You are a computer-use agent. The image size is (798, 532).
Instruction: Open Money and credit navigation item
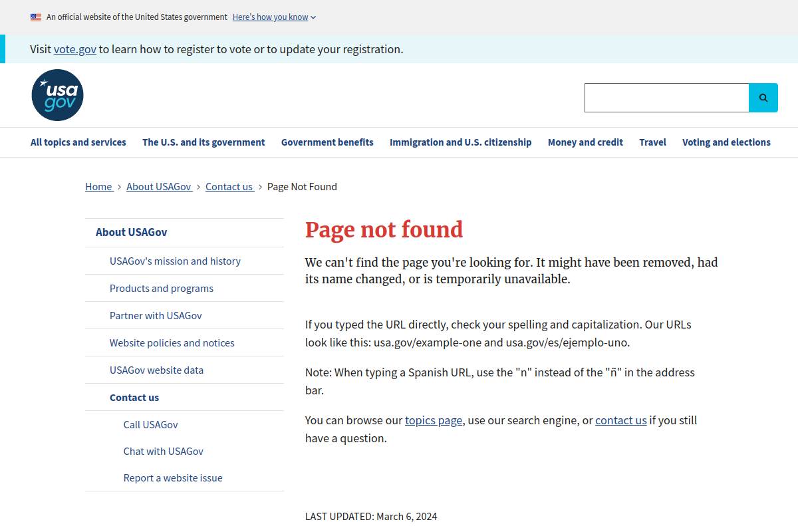tap(585, 142)
